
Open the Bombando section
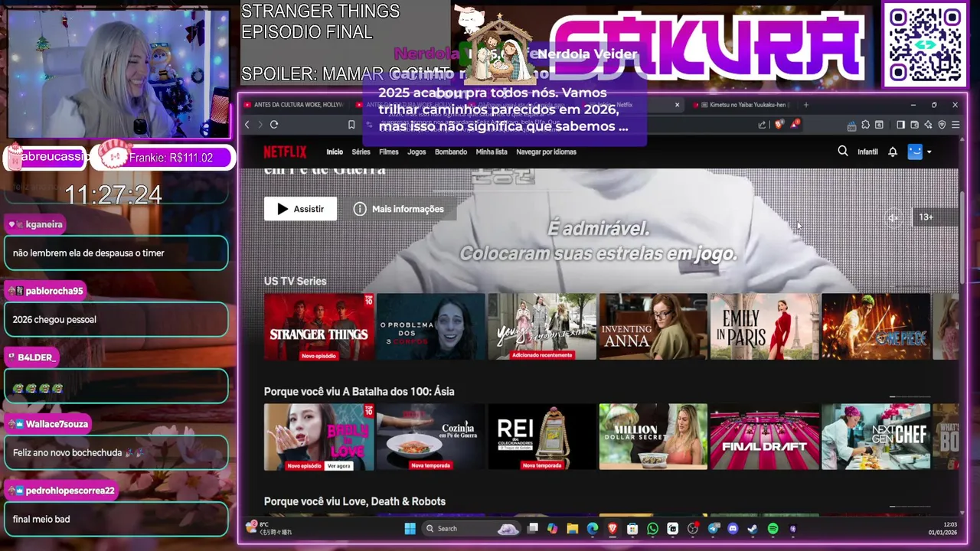[451, 152]
